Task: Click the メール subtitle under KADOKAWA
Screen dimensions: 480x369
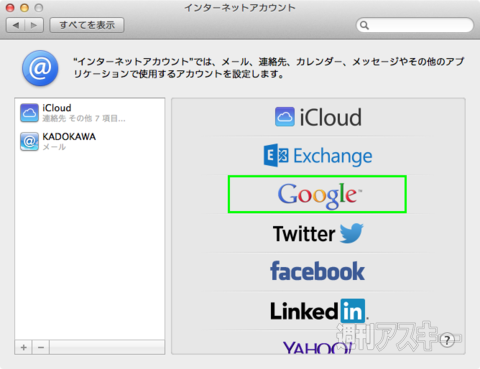Action: coord(54,147)
